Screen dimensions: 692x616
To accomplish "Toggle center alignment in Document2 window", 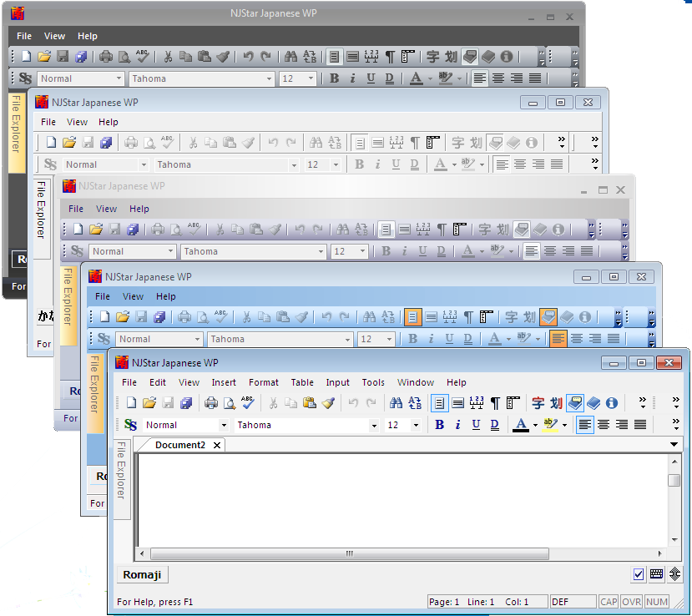I will pyautogui.click(x=604, y=425).
